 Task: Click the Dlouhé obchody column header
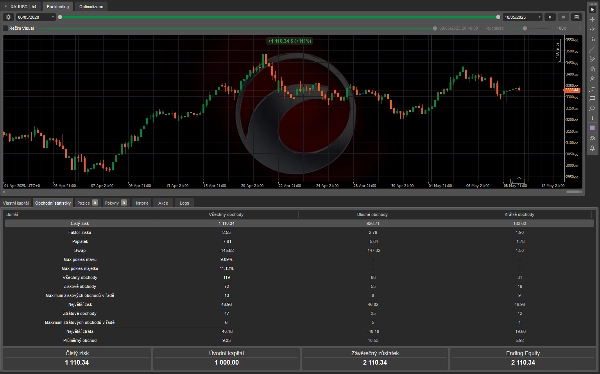pos(372,214)
